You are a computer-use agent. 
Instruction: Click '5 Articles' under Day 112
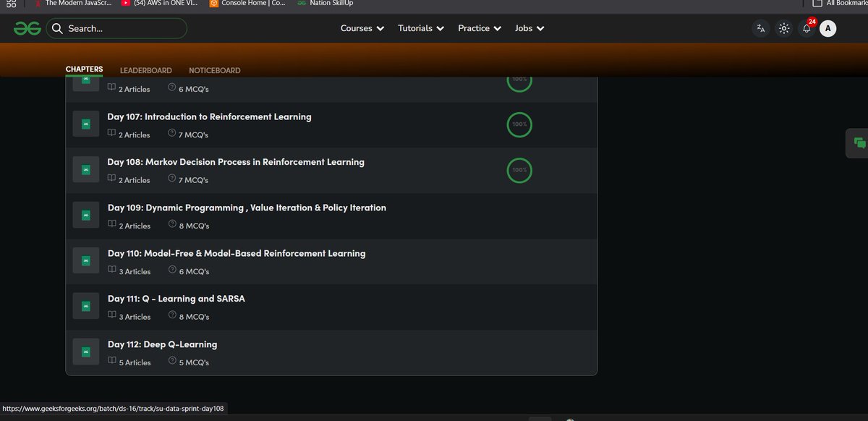coord(135,362)
